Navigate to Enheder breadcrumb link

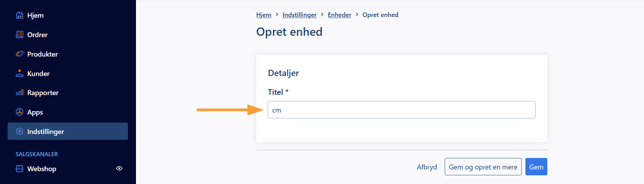pyautogui.click(x=339, y=15)
